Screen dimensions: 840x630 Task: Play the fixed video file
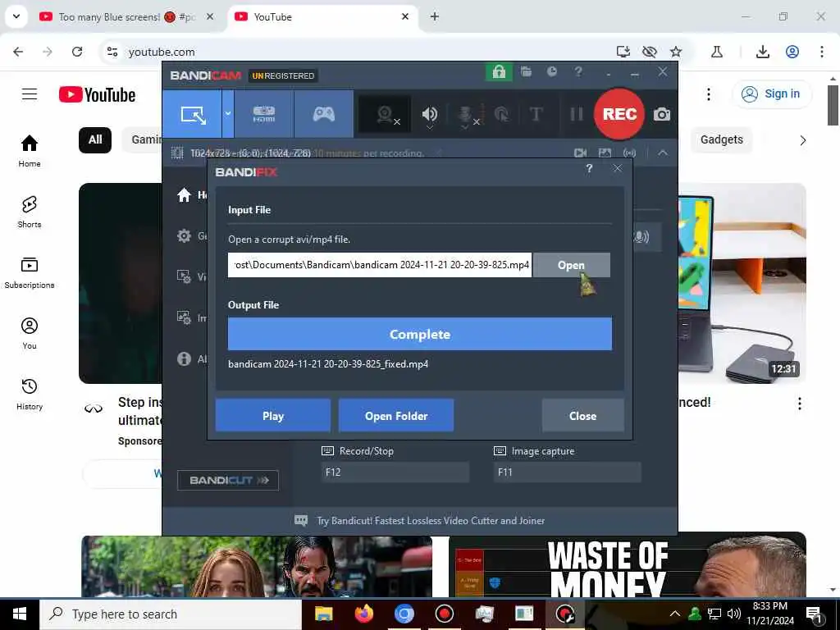272,416
